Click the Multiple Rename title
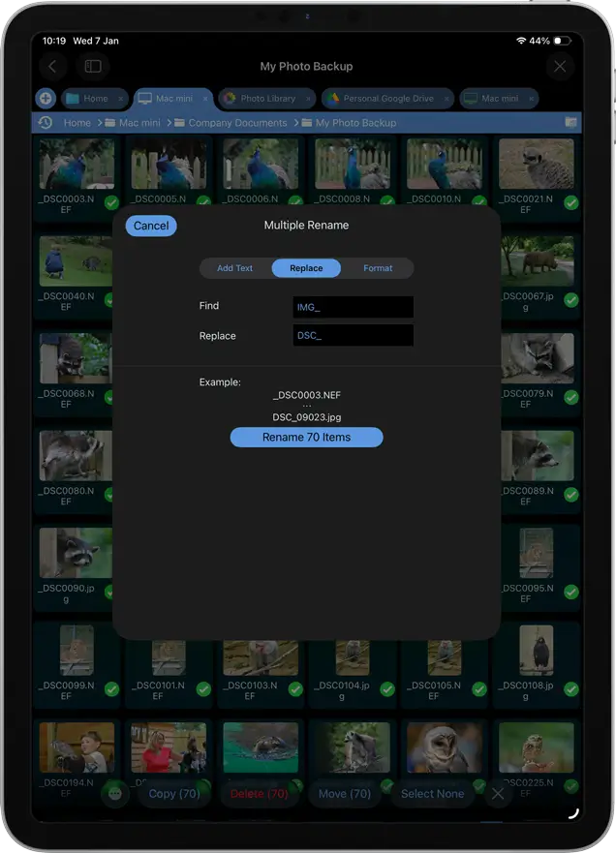Image resolution: width=616 pixels, height=853 pixels. [306, 226]
